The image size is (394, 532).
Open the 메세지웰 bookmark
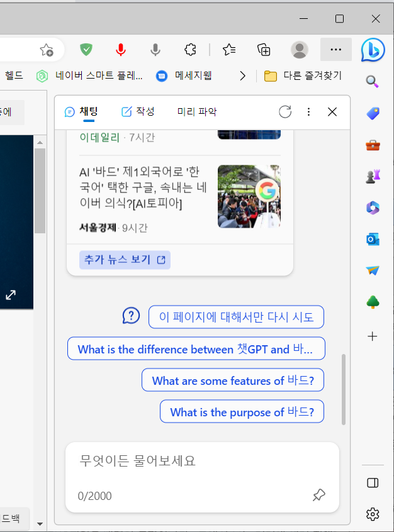tap(184, 75)
